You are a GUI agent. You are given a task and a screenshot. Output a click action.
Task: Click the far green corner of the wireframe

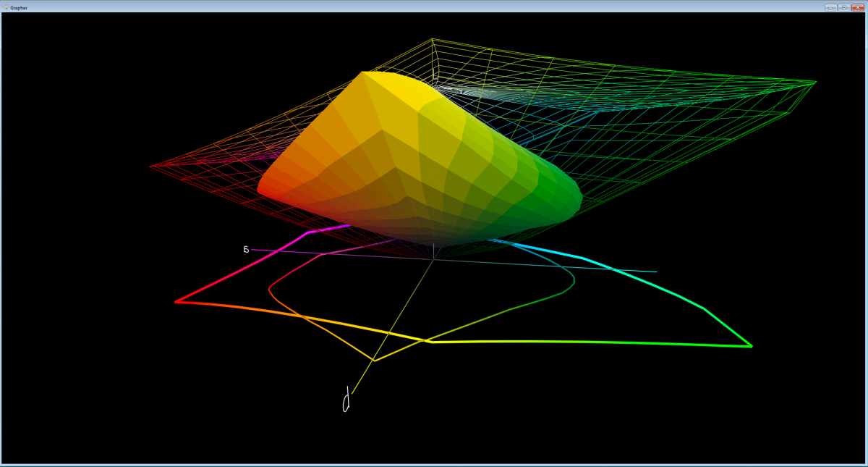click(816, 82)
